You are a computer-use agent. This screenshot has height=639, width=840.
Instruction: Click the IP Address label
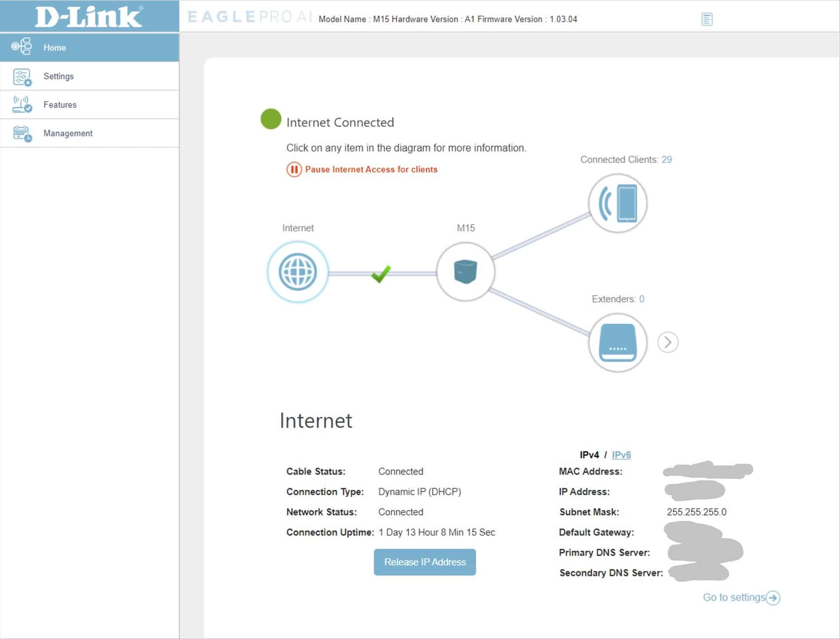pyautogui.click(x=584, y=492)
